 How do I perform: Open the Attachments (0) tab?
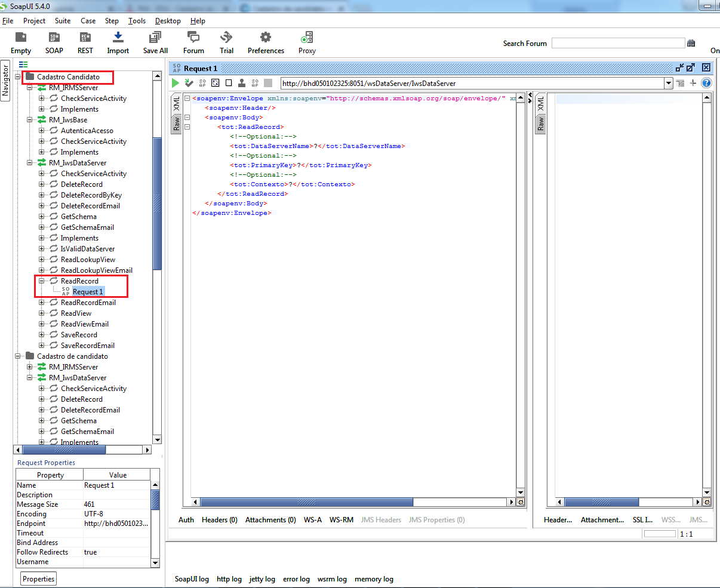[x=270, y=520]
